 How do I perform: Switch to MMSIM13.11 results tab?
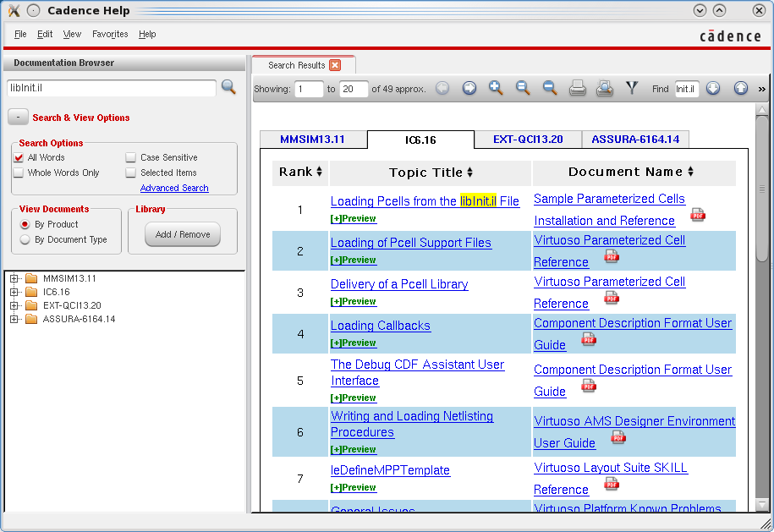(312, 140)
